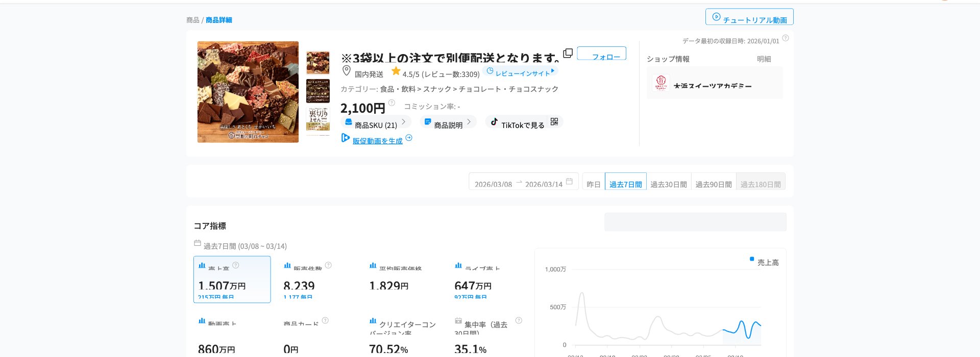Click the shop logo in ショップ情報
The width and height of the screenshot is (980, 357).
[x=661, y=83]
